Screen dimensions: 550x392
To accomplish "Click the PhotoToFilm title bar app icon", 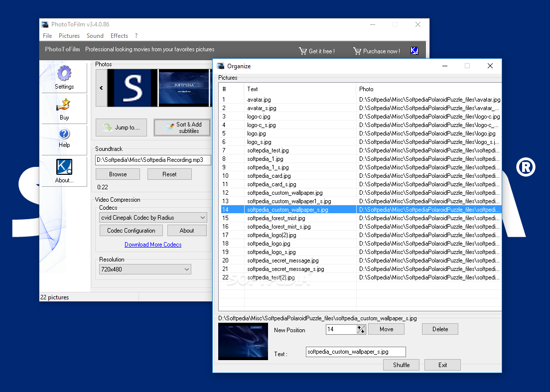I will point(45,24).
